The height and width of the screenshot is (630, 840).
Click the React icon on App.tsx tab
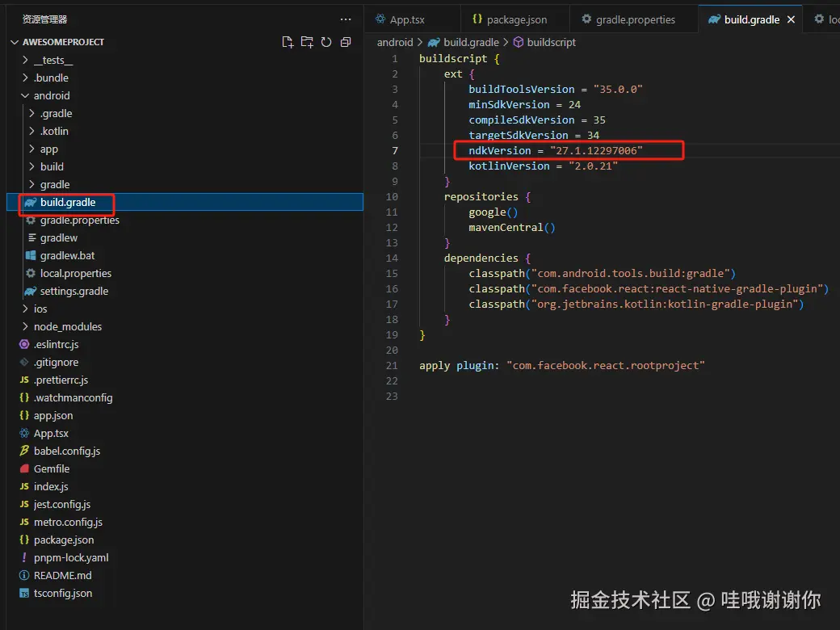coord(380,19)
